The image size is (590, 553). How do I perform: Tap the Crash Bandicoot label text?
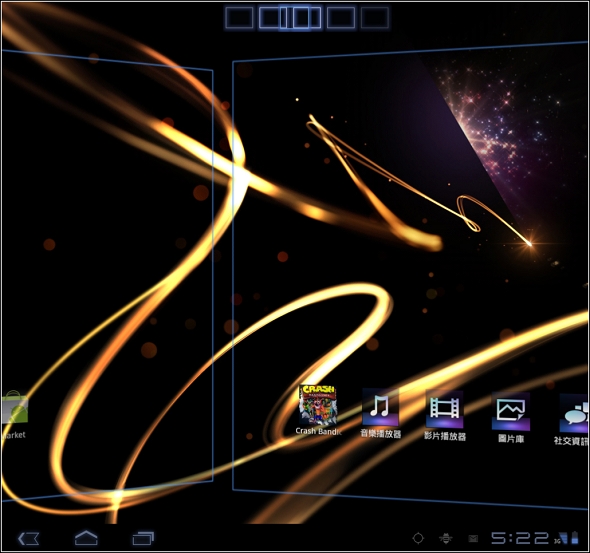[318, 431]
